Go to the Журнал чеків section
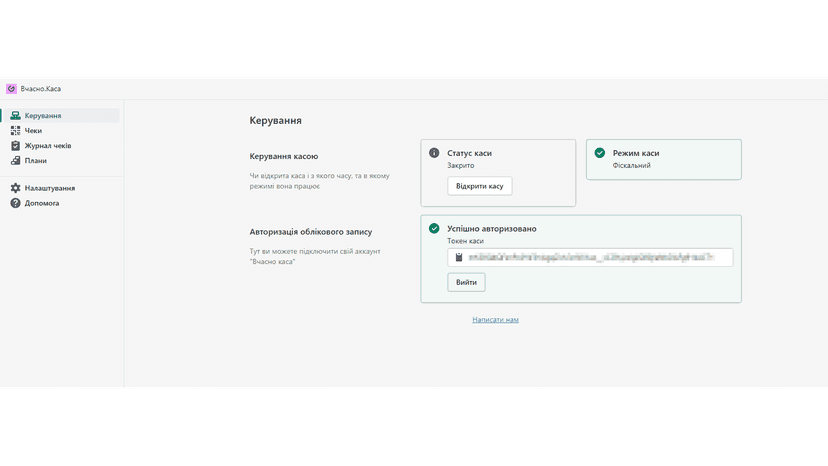 click(x=61, y=145)
